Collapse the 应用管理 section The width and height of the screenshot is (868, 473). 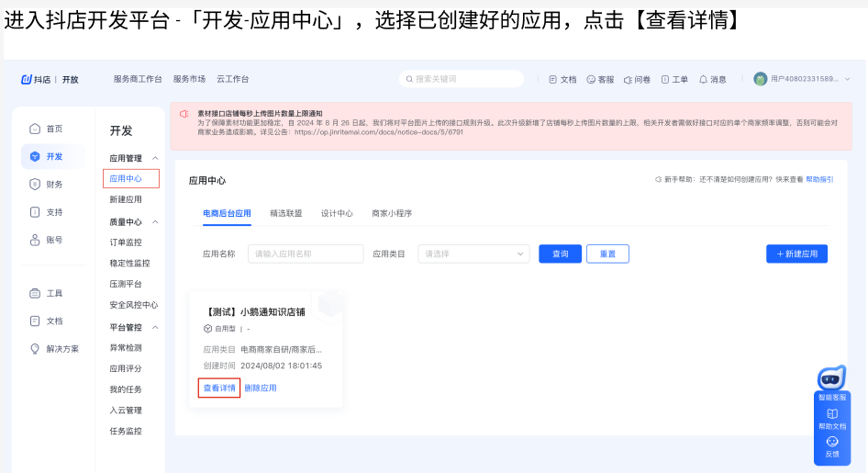click(x=156, y=158)
